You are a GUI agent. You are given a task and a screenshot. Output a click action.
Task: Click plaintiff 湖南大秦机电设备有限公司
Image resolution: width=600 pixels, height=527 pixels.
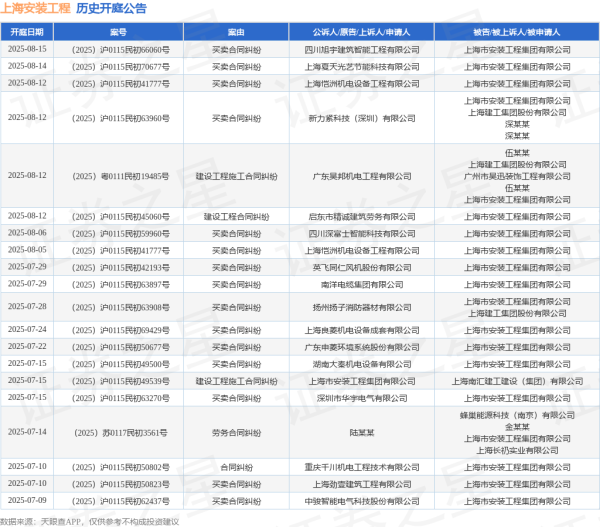click(x=362, y=364)
